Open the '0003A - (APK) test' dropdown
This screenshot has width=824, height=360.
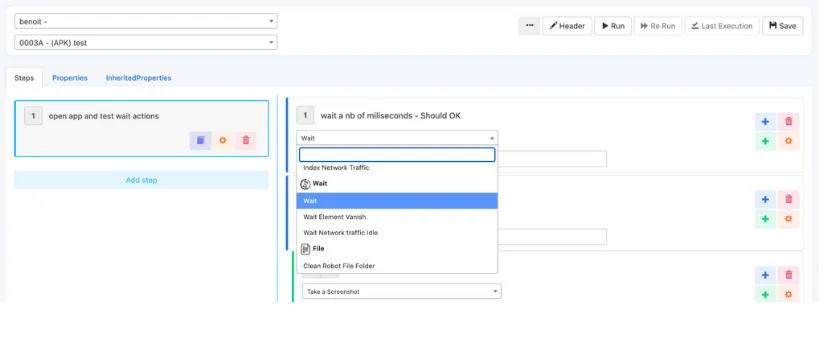click(146, 43)
